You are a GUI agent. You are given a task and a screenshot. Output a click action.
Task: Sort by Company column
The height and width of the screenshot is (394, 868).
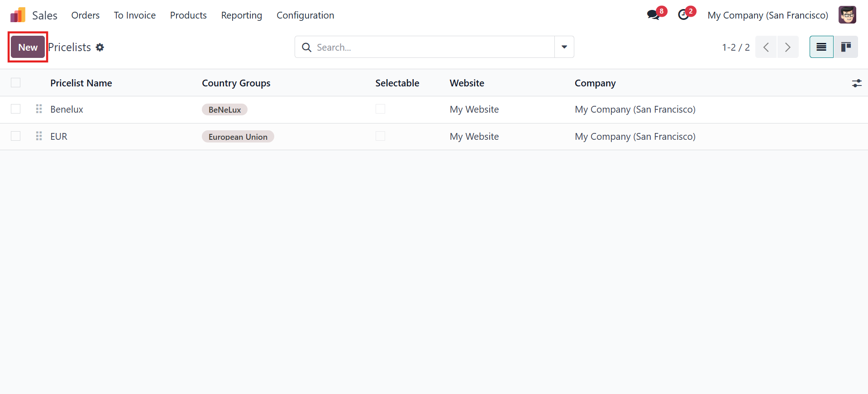point(595,83)
